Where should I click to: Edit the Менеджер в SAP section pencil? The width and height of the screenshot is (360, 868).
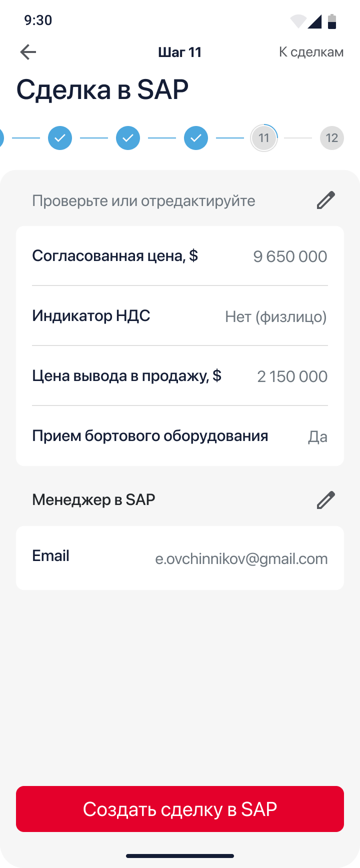pos(325,500)
